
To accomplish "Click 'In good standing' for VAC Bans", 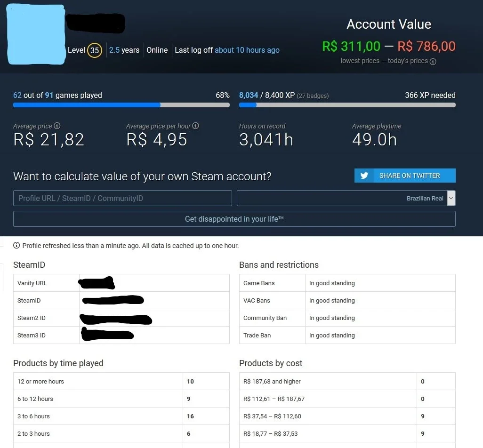I will [332, 301].
